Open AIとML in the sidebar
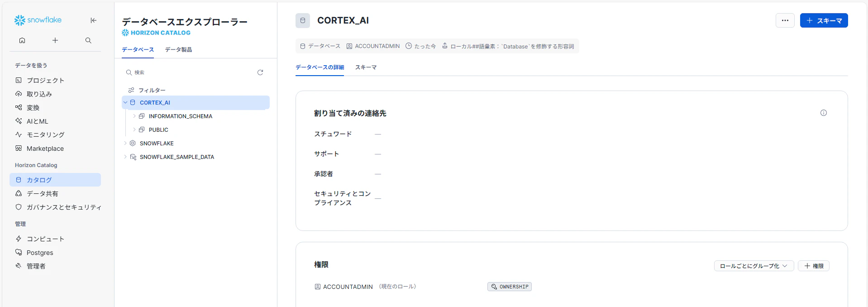 click(55, 121)
